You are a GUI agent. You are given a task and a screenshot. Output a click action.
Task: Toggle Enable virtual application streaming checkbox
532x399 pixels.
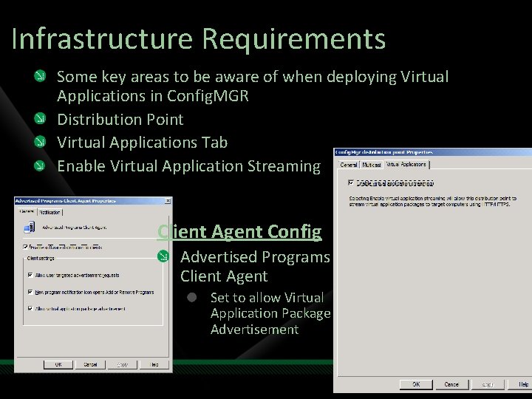coord(351,183)
